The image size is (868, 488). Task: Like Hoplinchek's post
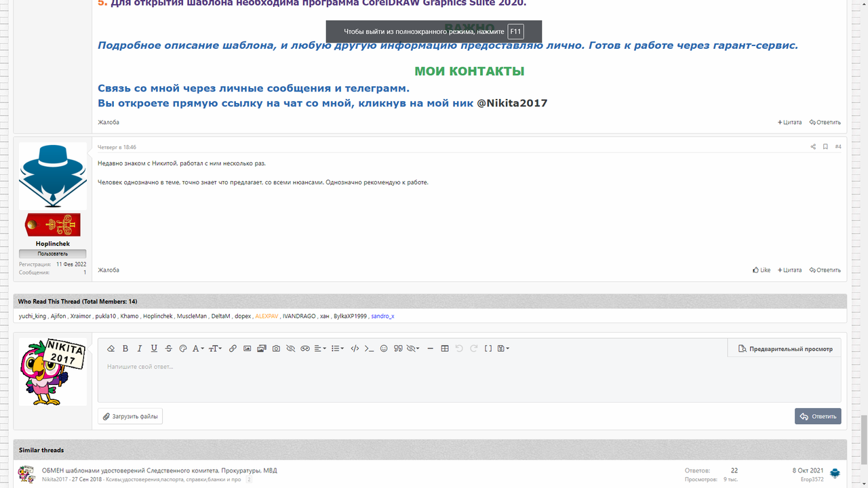click(762, 270)
